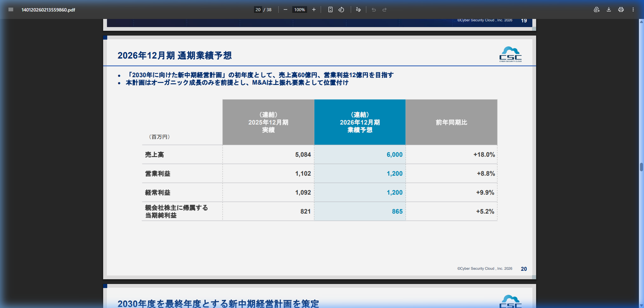Click the redo arrow in the toolbar
644x308 pixels.
[x=385, y=9]
